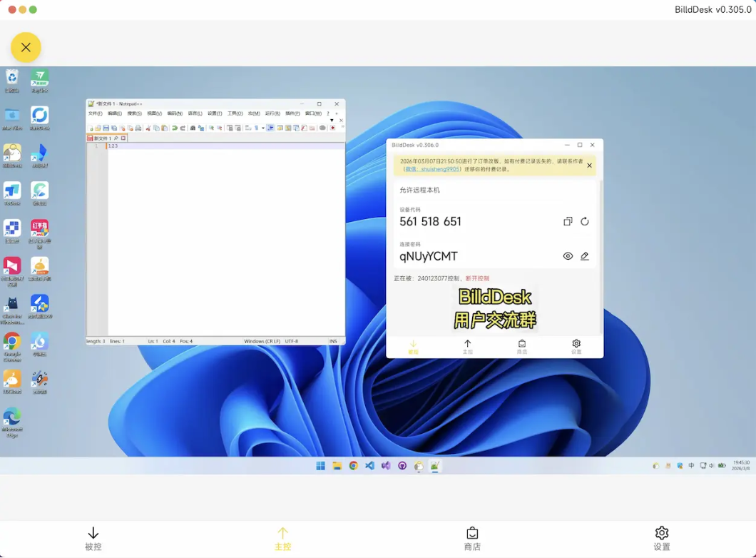Dismiss the yellow notice banner
This screenshot has height=558, width=756.
[589, 166]
